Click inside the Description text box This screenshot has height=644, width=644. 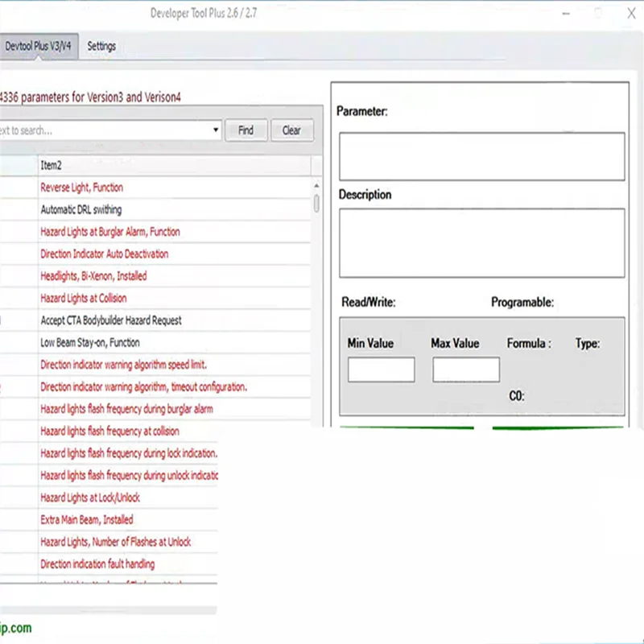click(481, 243)
